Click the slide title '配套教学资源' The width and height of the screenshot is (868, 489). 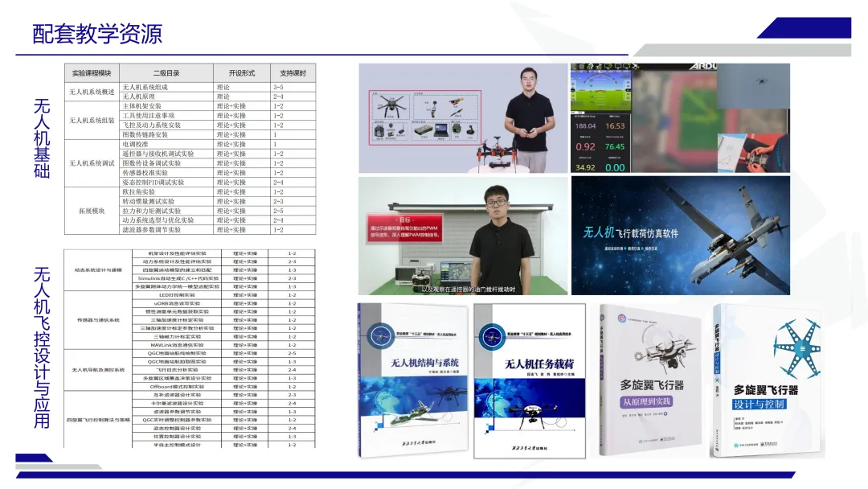97,35
